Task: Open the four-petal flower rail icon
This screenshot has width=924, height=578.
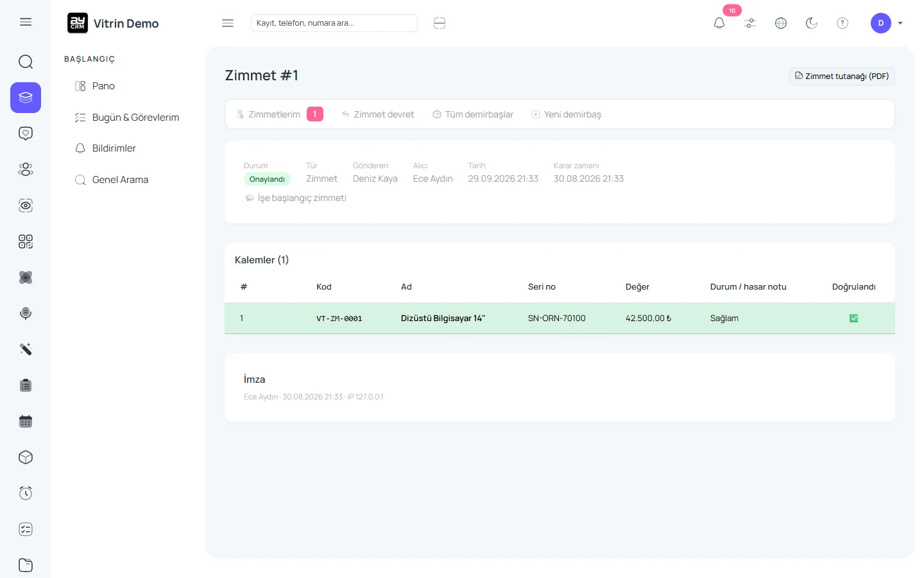Action: coord(26,277)
